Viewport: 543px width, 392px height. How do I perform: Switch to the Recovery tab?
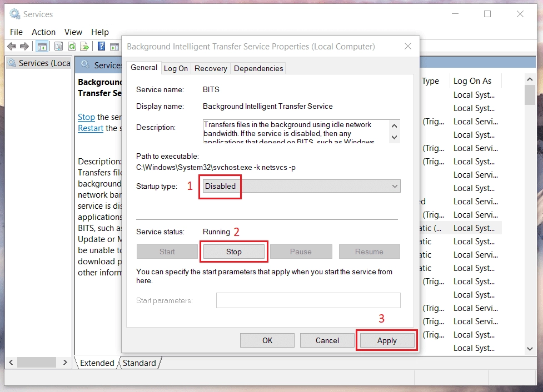(211, 68)
